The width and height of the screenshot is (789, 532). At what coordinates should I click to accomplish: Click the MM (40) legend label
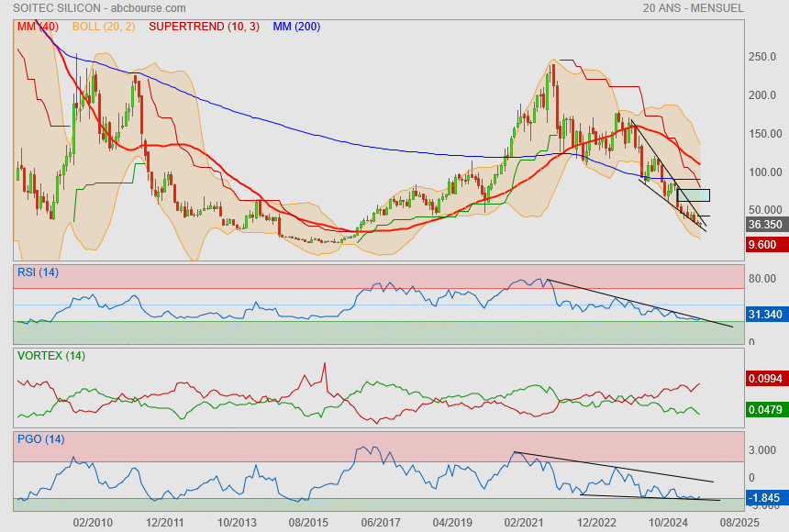tap(36, 27)
